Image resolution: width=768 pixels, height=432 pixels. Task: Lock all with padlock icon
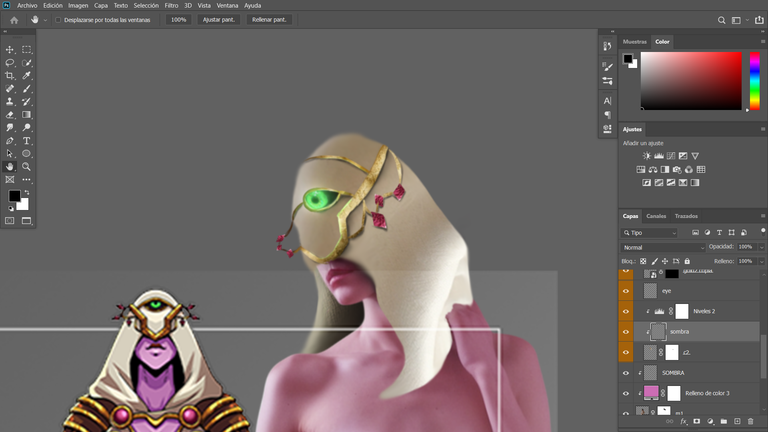tap(687, 261)
